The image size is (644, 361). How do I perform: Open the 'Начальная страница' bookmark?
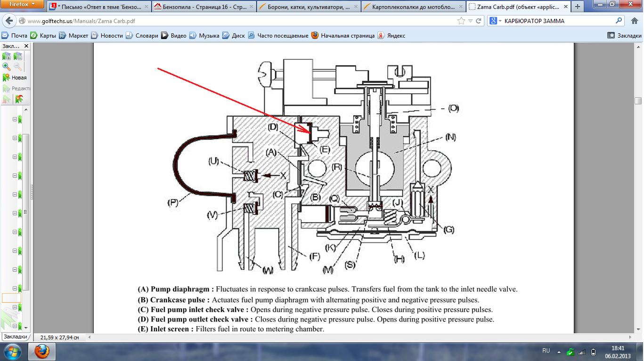(343, 35)
